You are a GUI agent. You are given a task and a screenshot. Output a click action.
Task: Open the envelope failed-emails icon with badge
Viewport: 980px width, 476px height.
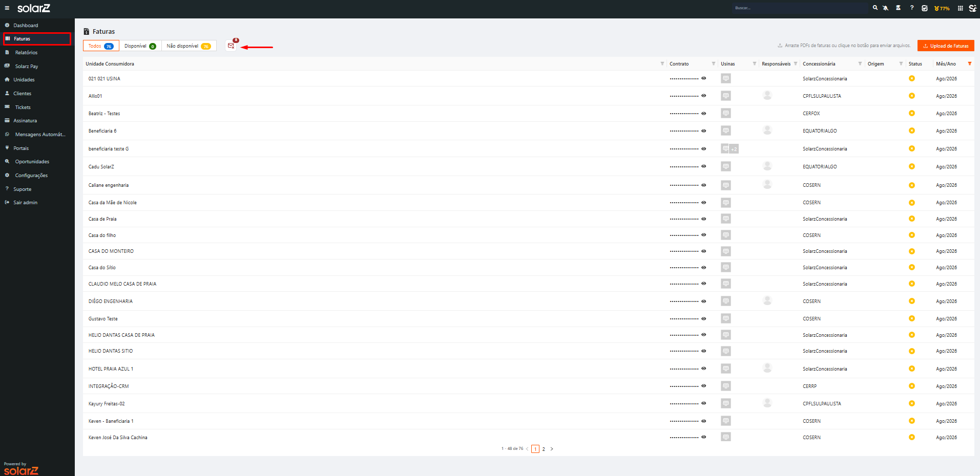[x=231, y=46]
